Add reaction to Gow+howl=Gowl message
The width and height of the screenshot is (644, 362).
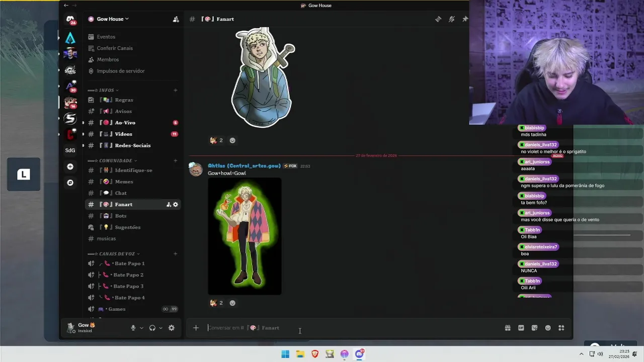(232, 303)
